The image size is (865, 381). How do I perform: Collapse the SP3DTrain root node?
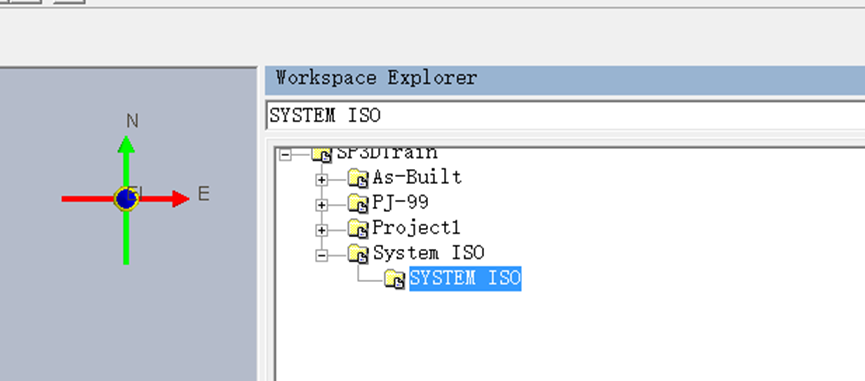point(285,155)
